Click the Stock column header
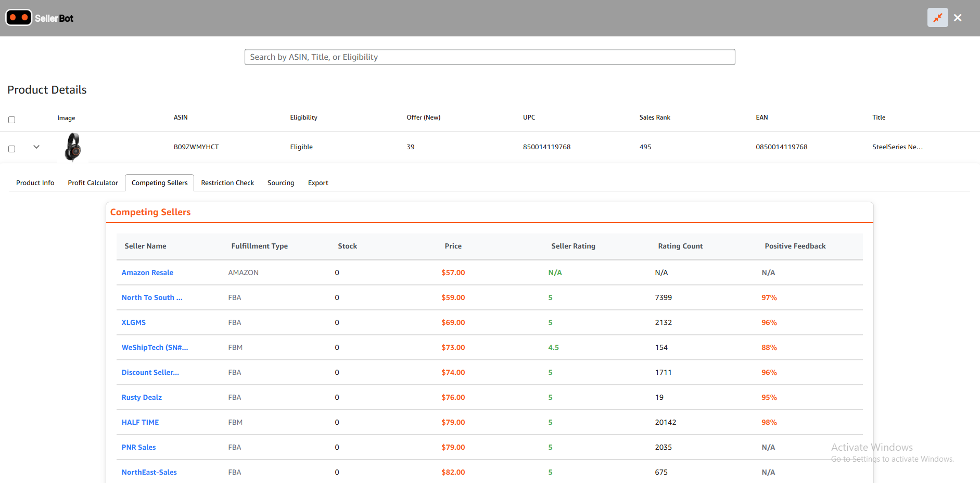This screenshot has height=483, width=980. tap(347, 246)
